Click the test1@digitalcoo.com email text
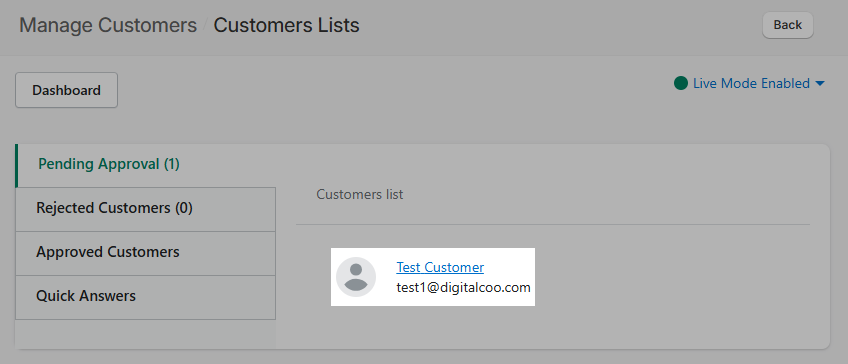 (x=463, y=287)
